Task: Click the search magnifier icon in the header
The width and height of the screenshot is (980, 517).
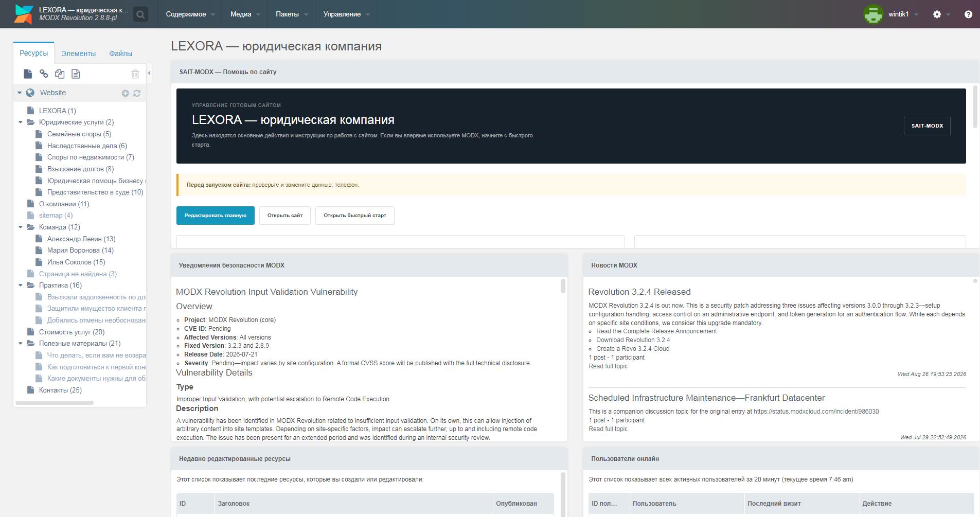Action: pyautogui.click(x=140, y=14)
